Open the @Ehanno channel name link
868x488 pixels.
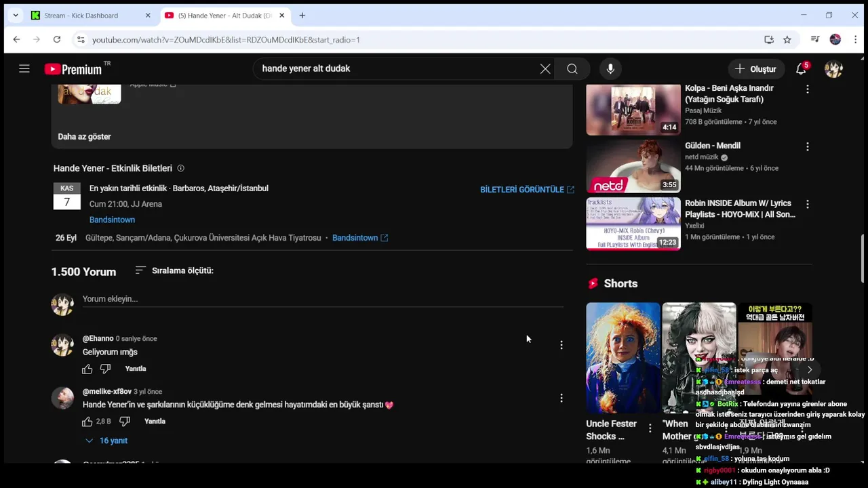pyautogui.click(x=98, y=338)
